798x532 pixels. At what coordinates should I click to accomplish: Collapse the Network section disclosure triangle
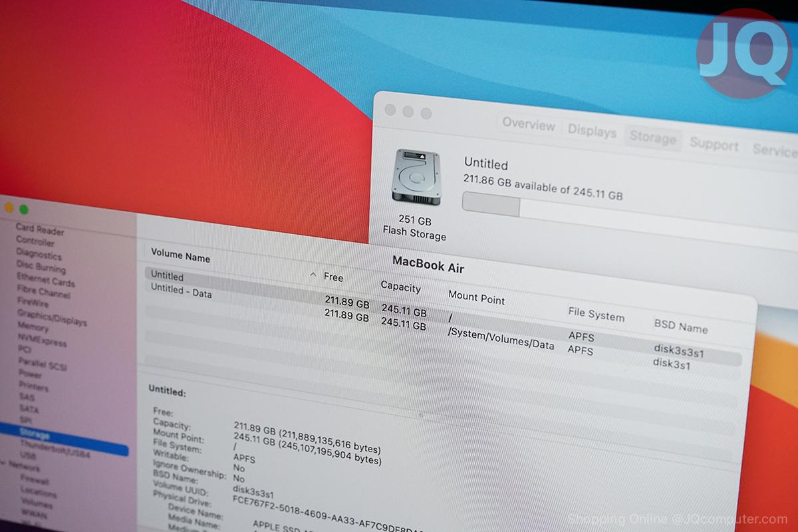click(x=3, y=463)
